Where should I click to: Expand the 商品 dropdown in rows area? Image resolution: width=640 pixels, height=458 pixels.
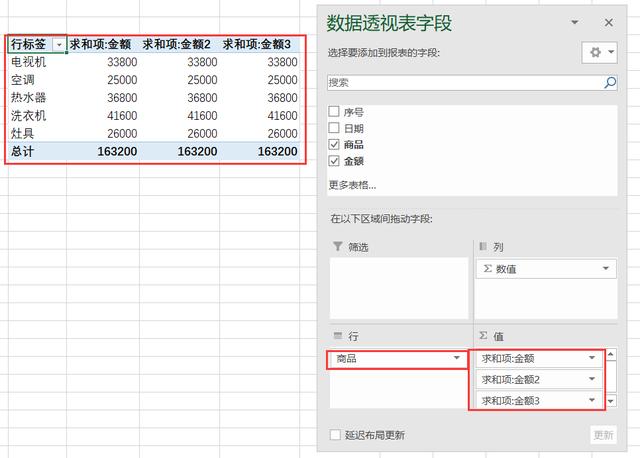click(457, 358)
